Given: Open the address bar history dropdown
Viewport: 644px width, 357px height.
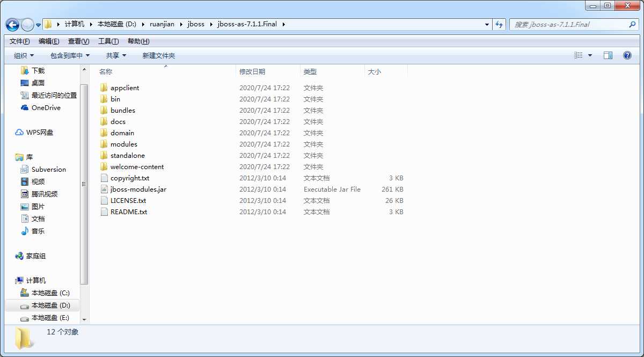Looking at the screenshot, I should pos(487,24).
